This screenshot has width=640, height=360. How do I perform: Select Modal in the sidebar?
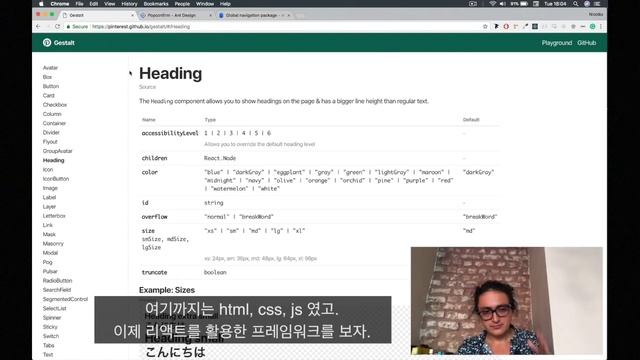tap(50, 253)
